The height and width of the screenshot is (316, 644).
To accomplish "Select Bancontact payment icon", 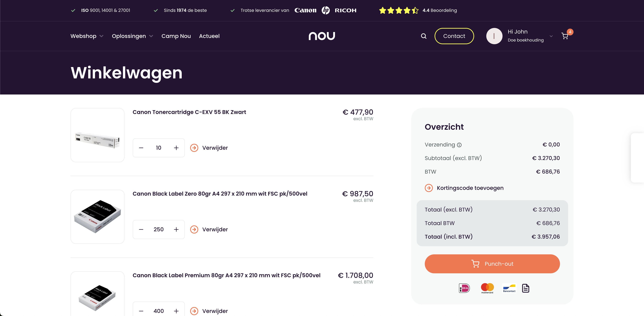I will click(x=509, y=288).
